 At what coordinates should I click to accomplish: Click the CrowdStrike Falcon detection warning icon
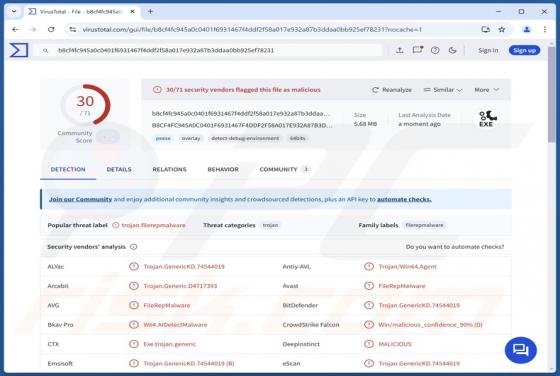click(369, 325)
